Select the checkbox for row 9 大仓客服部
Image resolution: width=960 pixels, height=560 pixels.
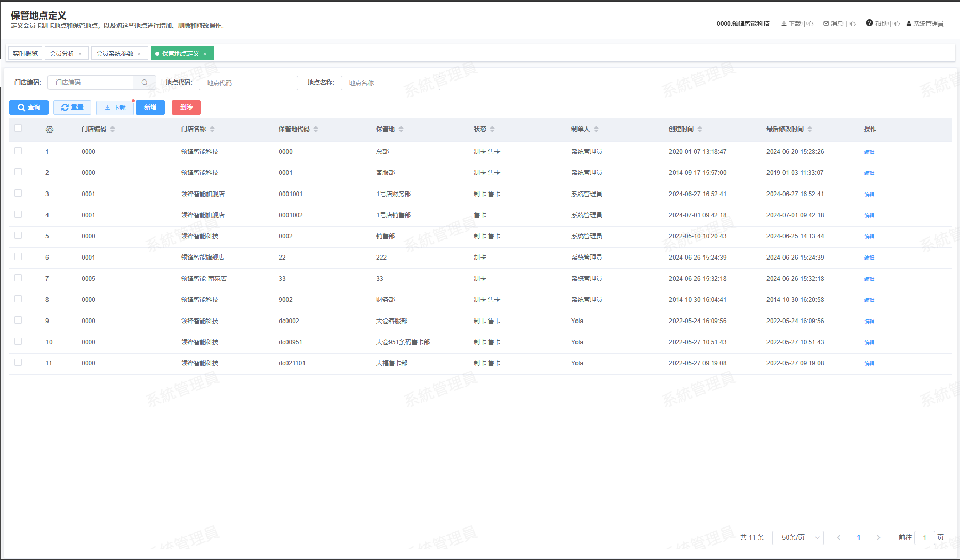tap(18, 321)
